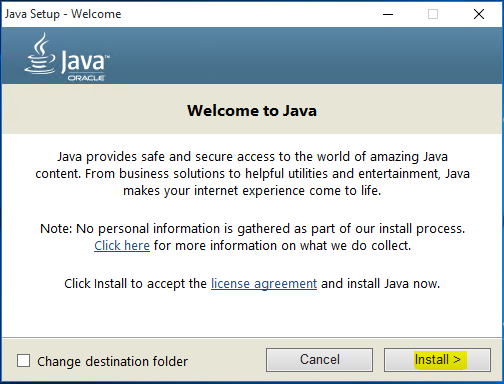Screen dimensions: 504x384
Task: Click the Java wordmark in the banner
Action: 85,61
